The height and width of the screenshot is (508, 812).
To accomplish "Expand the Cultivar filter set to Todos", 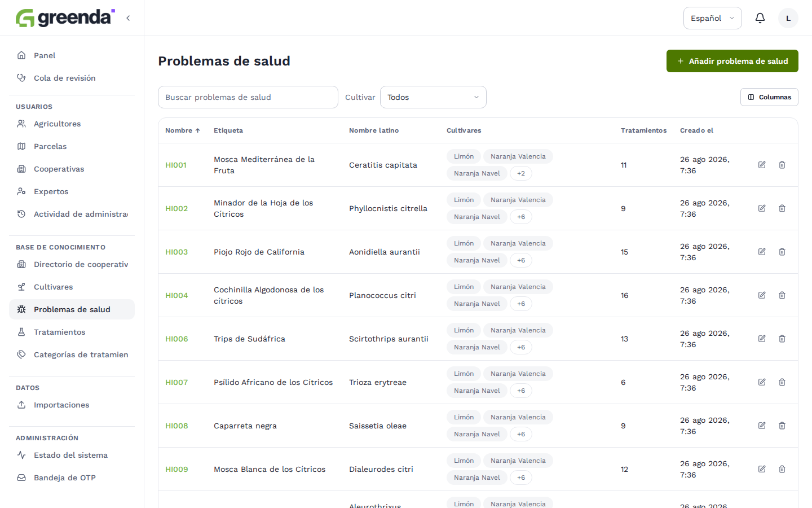I will (433, 97).
